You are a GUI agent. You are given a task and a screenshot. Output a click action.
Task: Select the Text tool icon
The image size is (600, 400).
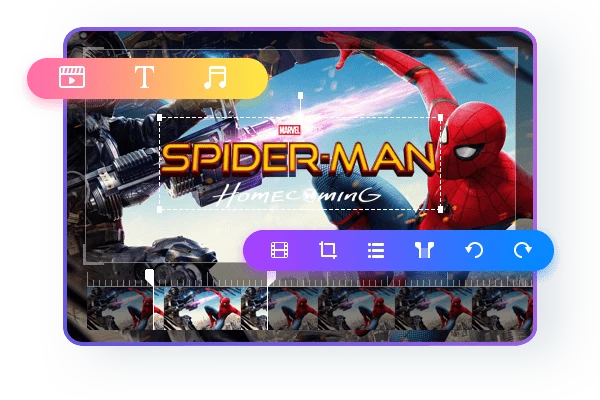click(144, 77)
